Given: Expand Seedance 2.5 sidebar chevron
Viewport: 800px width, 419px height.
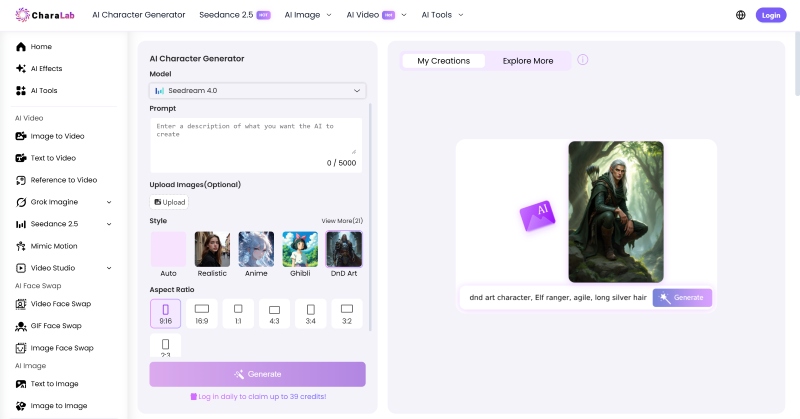Looking at the screenshot, I should (x=109, y=224).
